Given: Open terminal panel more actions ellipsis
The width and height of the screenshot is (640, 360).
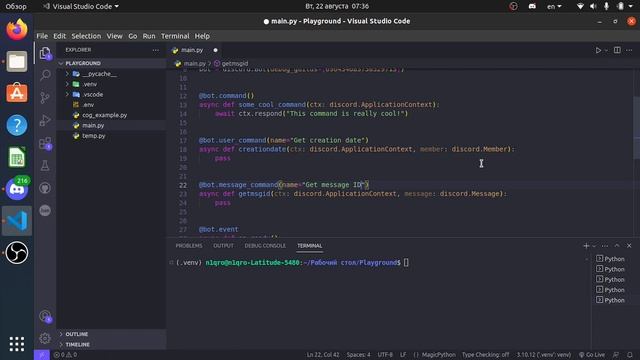Looking at the screenshot, I should coord(605,246).
